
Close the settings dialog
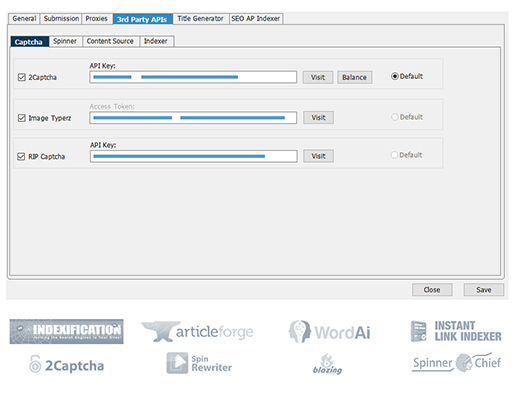432,290
